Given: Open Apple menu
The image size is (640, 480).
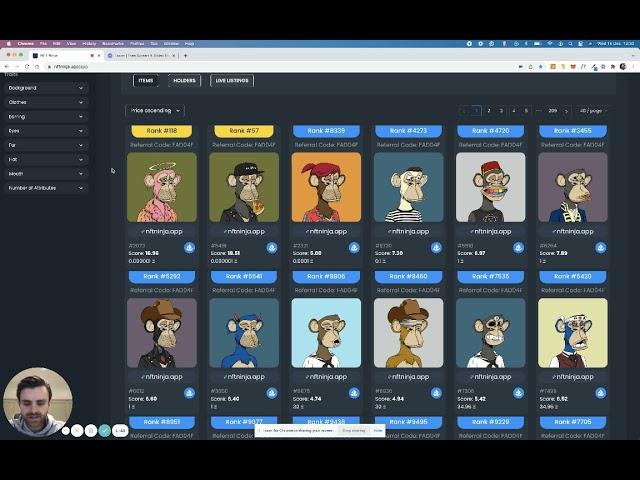Looking at the screenshot, I should [9, 44].
